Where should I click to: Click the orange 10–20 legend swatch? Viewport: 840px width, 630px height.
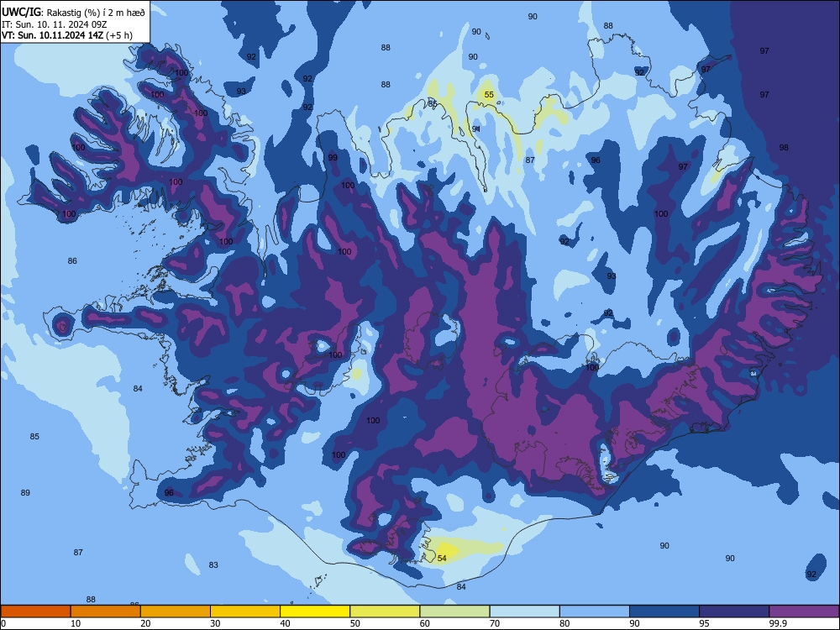click(106, 612)
